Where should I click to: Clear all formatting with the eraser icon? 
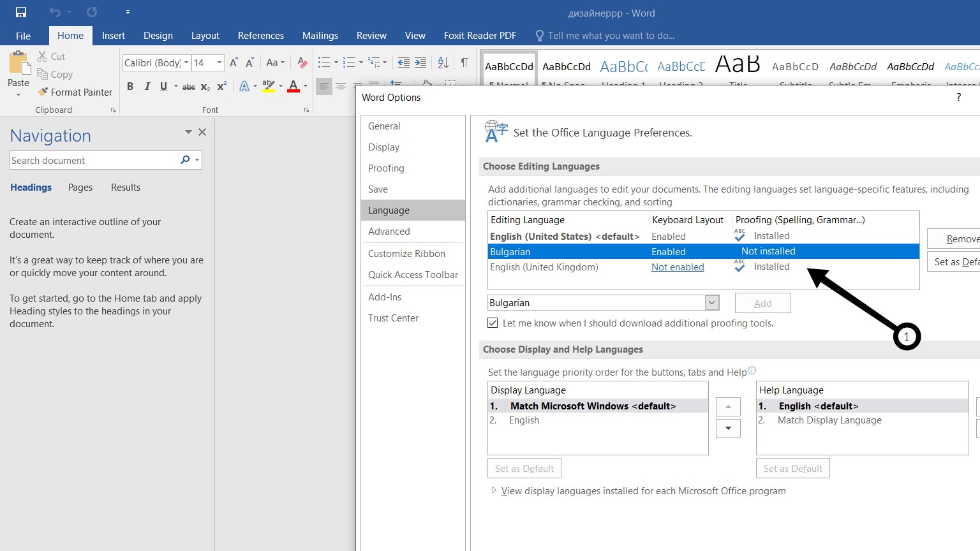click(302, 62)
